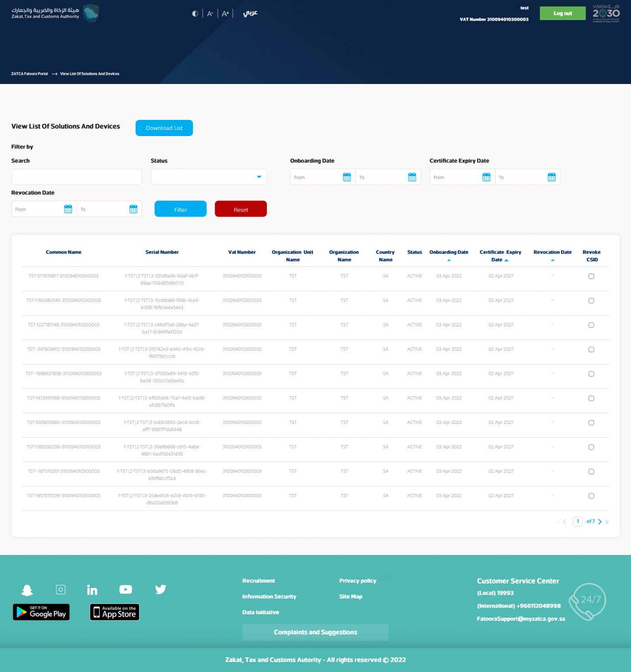Click the Download List button
This screenshot has width=631, height=672.
(x=164, y=128)
